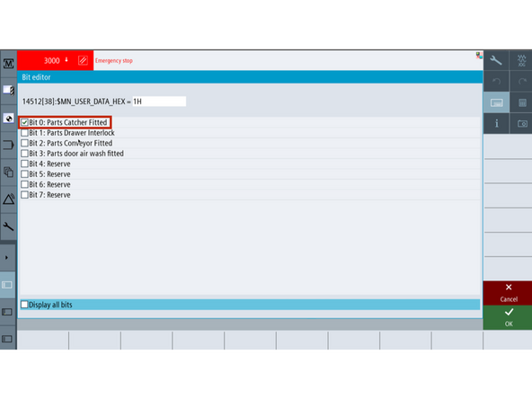Click the undo arrow icon

(496, 82)
